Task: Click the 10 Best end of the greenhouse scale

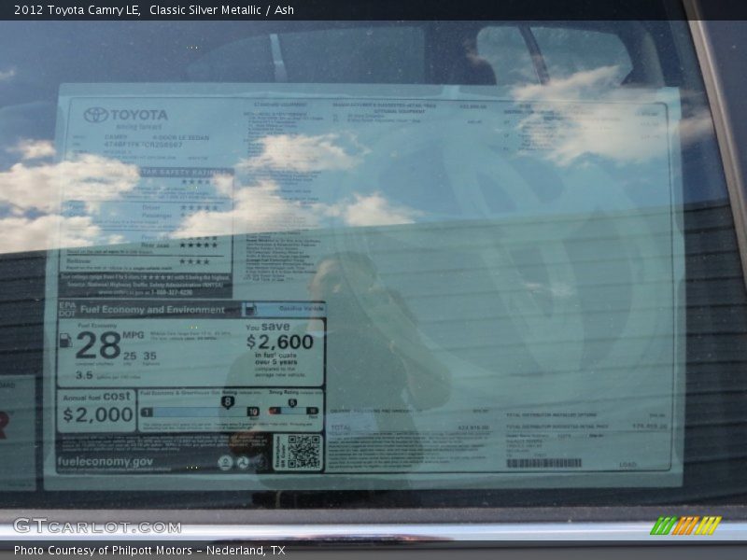Action: 253,412
